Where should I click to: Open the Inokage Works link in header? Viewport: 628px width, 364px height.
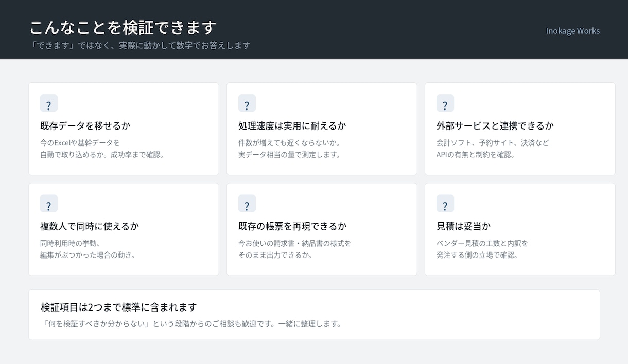[x=573, y=31]
